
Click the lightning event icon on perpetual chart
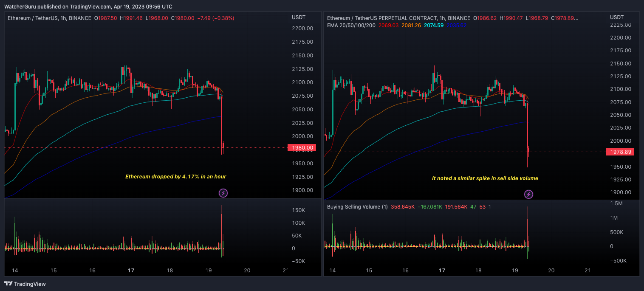click(x=528, y=195)
